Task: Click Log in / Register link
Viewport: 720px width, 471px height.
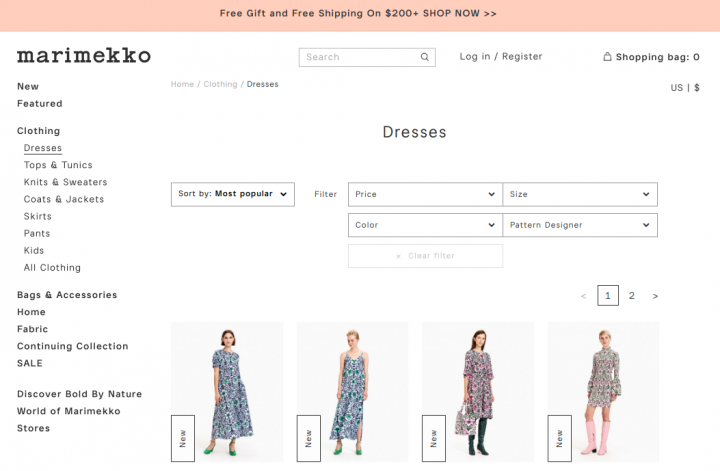Action: coord(501,56)
